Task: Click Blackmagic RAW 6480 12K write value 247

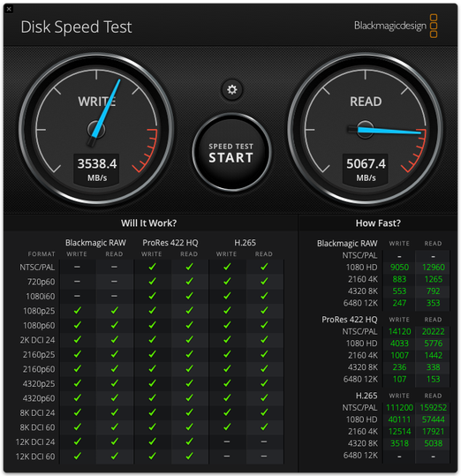Action: click(399, 303)
